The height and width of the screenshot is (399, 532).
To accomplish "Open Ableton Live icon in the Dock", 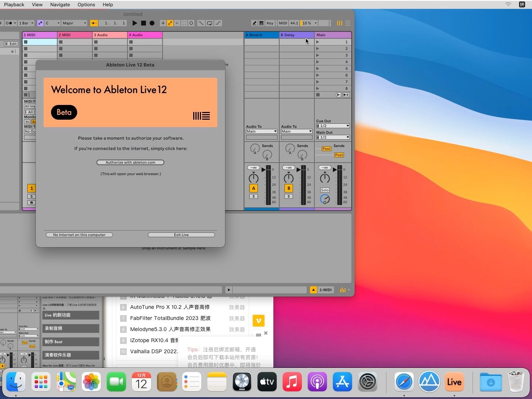I will [x=454, y=382].
